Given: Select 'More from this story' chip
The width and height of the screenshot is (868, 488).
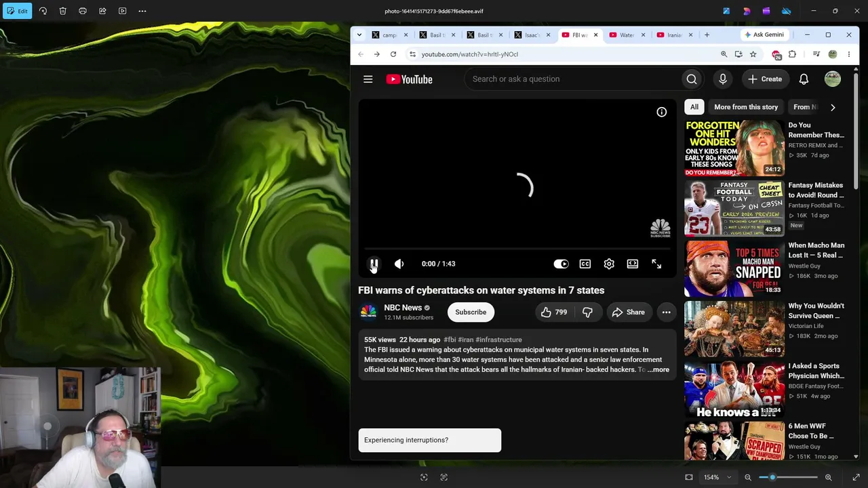Looking at the screenshot, I should (746, 107).
